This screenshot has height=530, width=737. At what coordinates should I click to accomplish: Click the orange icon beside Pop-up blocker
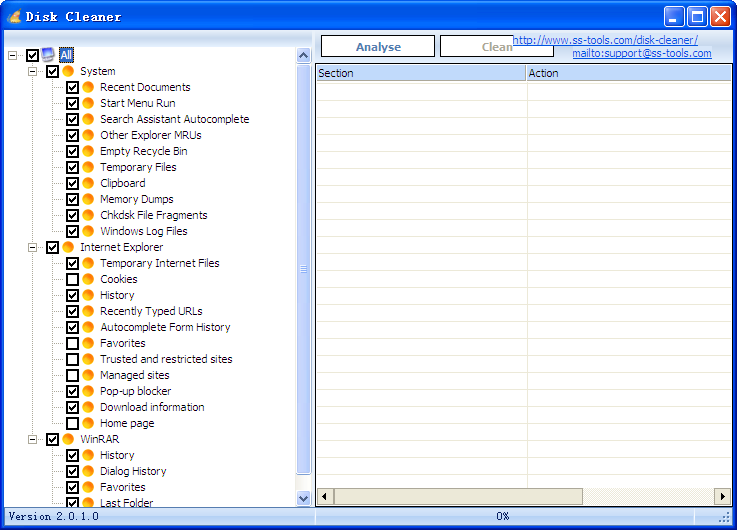[x=88, y=391]
